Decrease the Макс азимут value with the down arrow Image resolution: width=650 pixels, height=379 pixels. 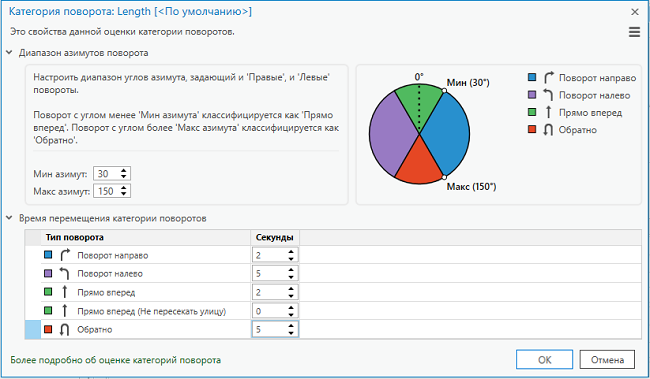point(124,194)
